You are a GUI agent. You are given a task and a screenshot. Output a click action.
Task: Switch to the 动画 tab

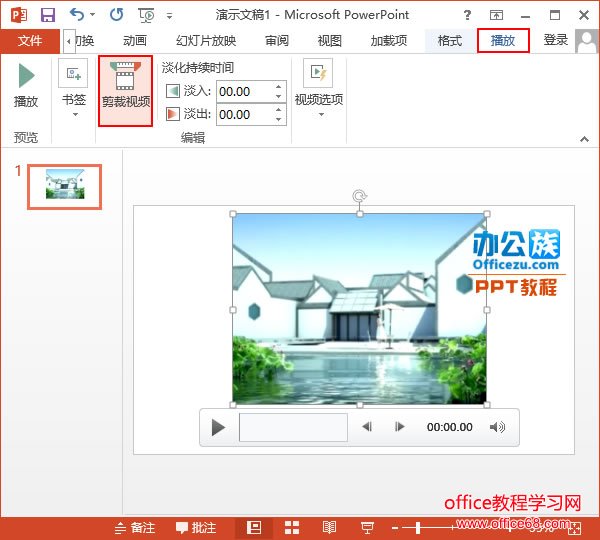click(x=135, y=41)
